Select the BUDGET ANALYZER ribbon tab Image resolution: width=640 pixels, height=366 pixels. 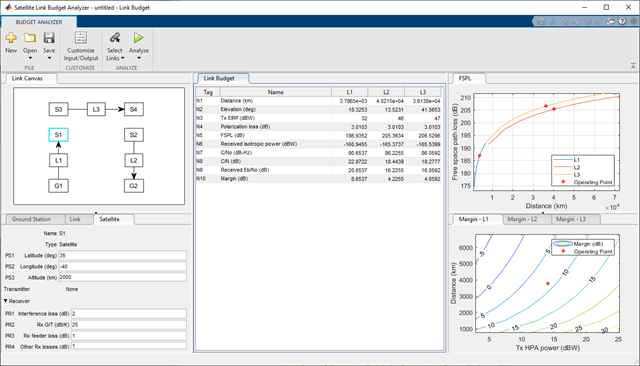click(39, 22)
